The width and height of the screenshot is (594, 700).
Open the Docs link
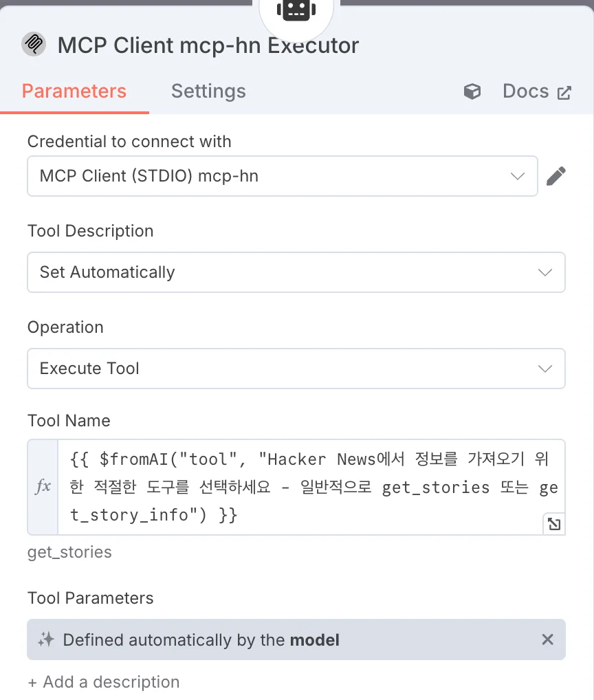[525, 91]
